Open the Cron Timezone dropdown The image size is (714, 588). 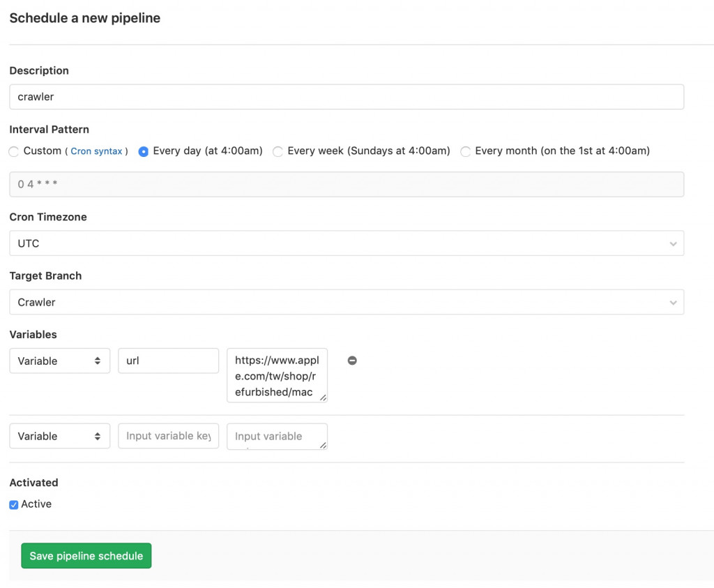click(346, 243)
